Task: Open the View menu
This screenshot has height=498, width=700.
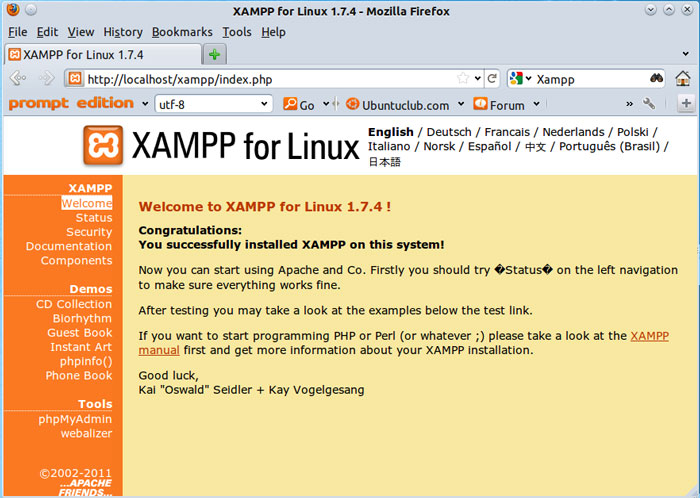Action: [x=81, y=32]
